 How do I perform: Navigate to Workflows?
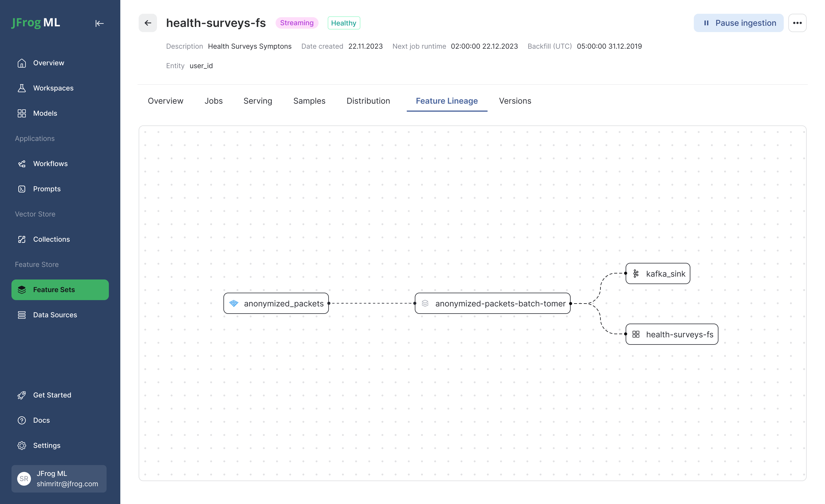pos(60,164)
